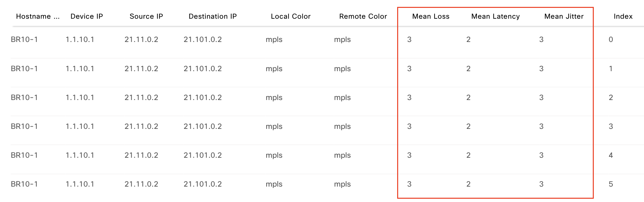
Task: Click the Index cell with value 5
Action: point(611,184)
